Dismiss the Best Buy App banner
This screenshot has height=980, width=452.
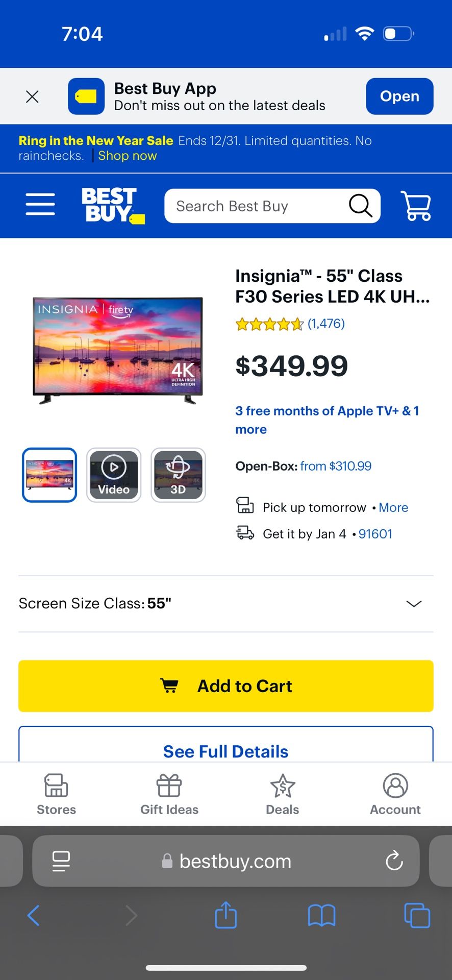32,96
